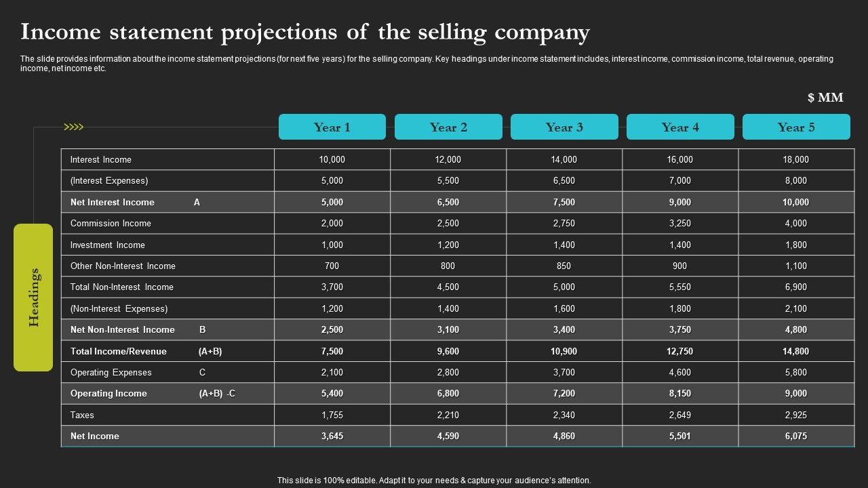Choose the Year 4 column header
Image resolution: width=868 pixels, height=488 pixels.
680,127
